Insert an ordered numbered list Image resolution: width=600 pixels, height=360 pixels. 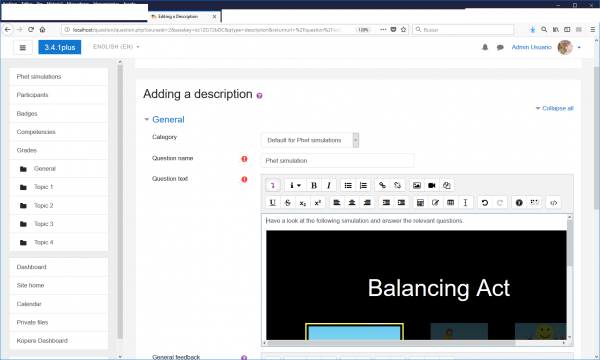point(363,186)
